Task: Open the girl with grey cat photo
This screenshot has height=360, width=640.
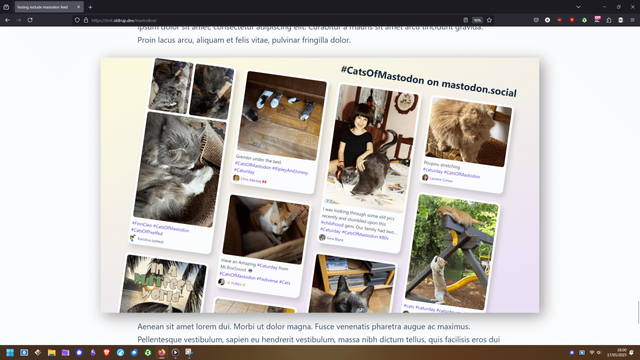Action: pos(372,148)
